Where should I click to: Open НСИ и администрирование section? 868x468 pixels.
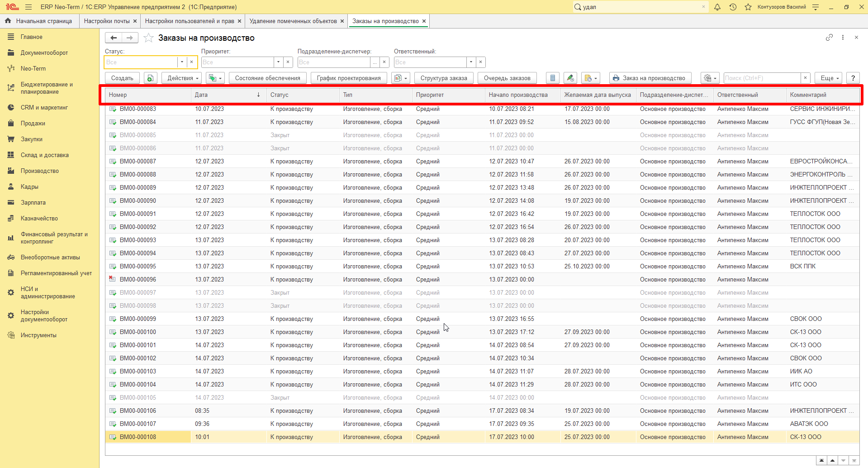click(48, 293)
